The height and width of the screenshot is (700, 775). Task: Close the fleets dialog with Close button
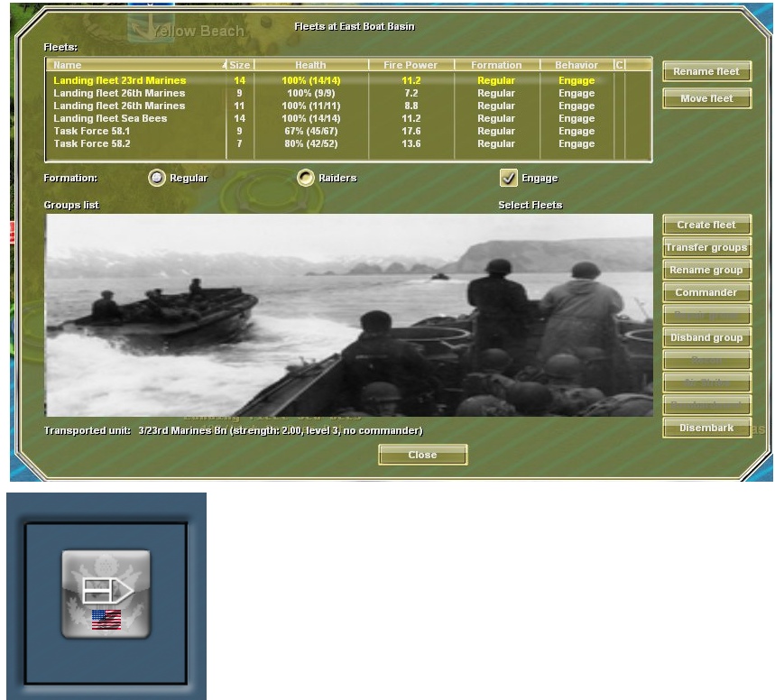click(422, 455)
